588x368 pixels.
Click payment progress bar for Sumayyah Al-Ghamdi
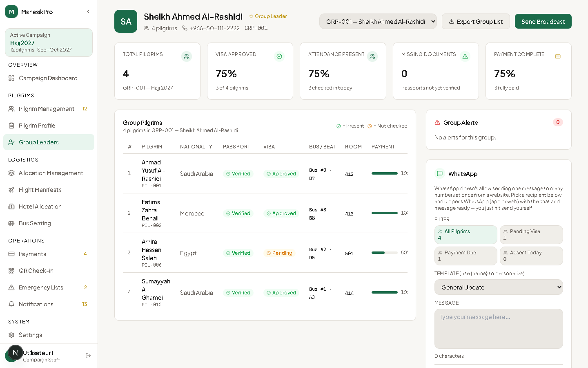[x=385, y=292]
